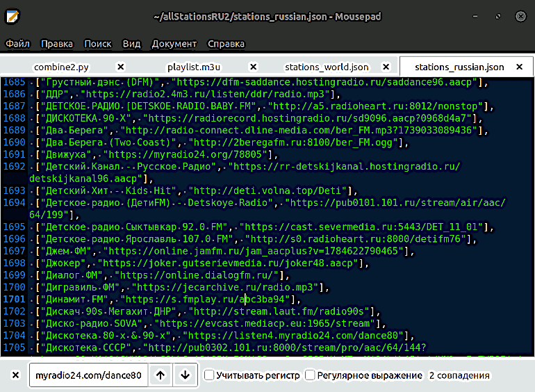Click the Mousepad application icon in title bar
Screen dimensions: 535x392
(13, 17)
